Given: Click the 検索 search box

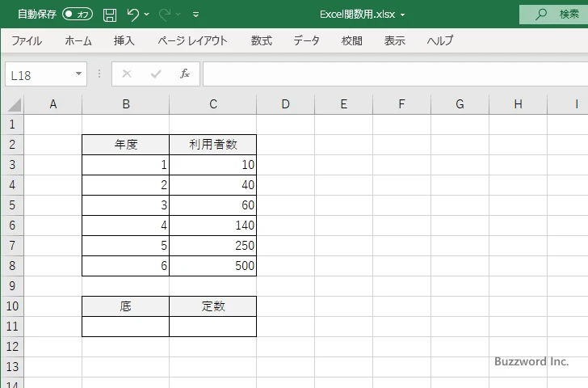Looking at the screenshot, I should coord(553,15).
